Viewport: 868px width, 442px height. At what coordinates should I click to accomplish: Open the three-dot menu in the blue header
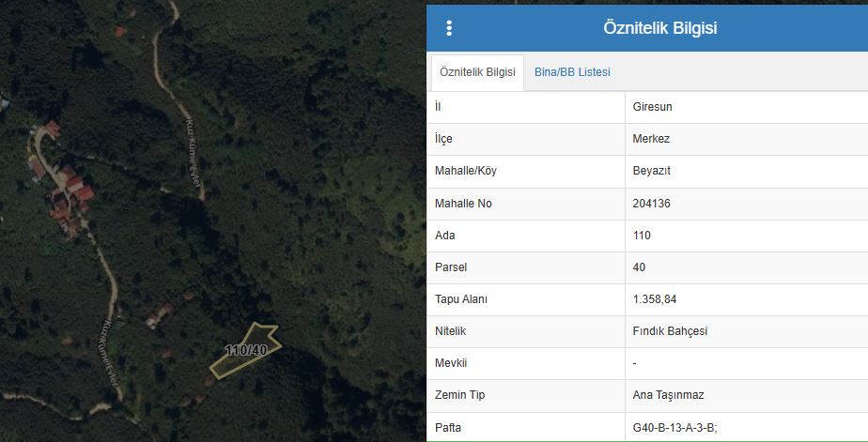tap(449, 28)
